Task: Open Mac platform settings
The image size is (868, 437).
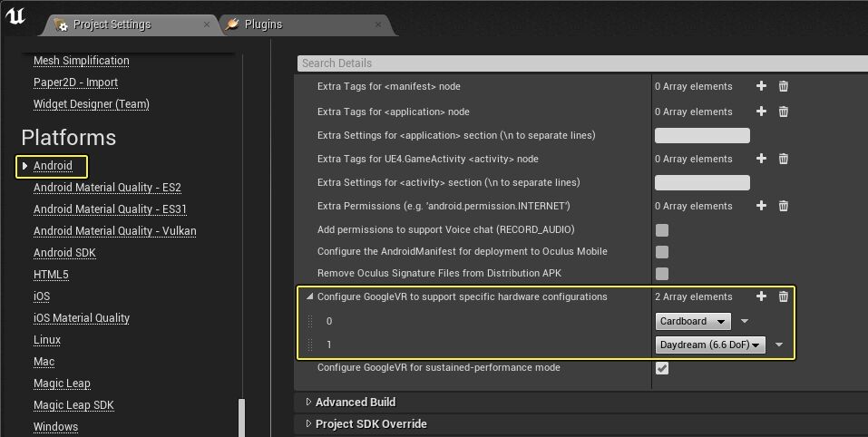Action: [x=44, y=361]
